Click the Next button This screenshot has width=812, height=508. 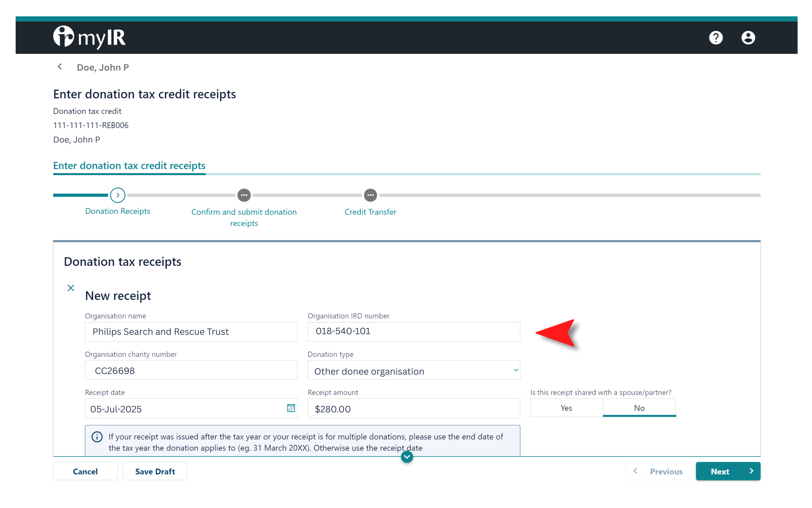coord(728,471)
